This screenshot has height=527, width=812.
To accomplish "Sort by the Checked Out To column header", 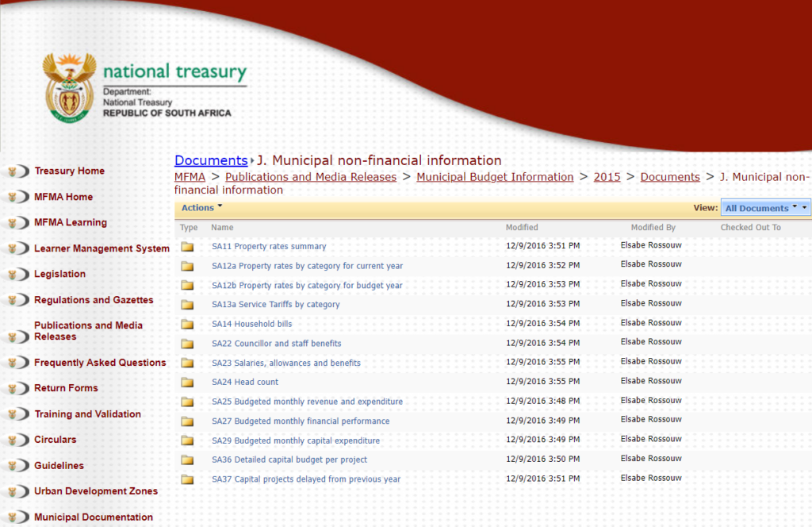I will tap(750, 228).
